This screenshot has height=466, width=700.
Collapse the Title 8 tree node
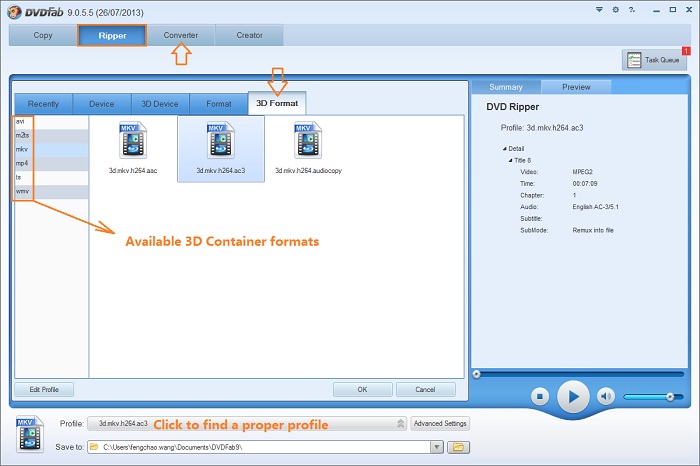(x=510, y=160)
